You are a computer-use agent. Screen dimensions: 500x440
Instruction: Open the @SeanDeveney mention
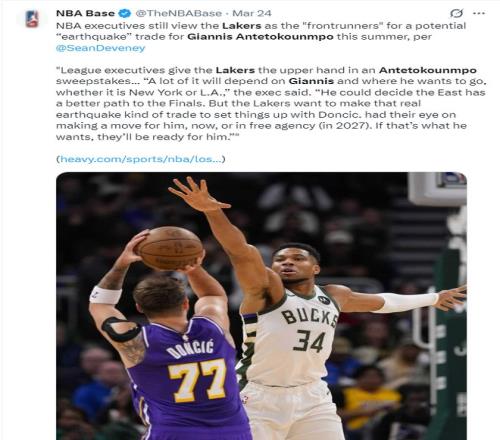click(x=101, y=48)
